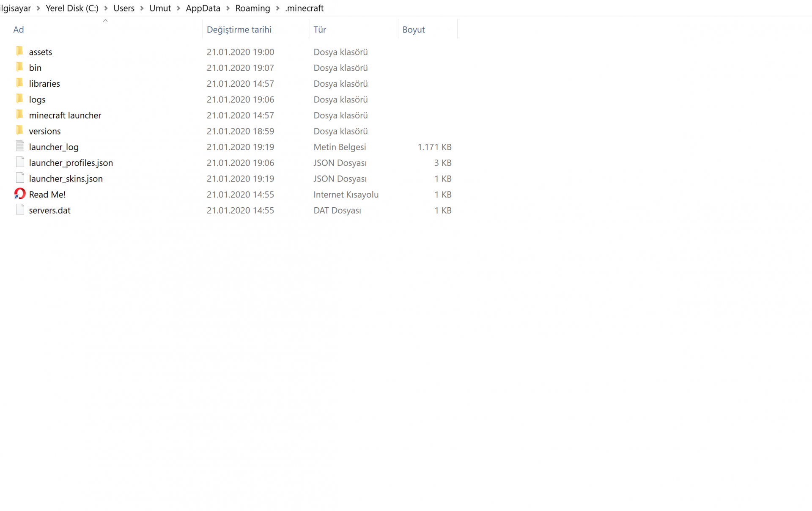Click the Internet Kısayolu type cell

(346, 195)
